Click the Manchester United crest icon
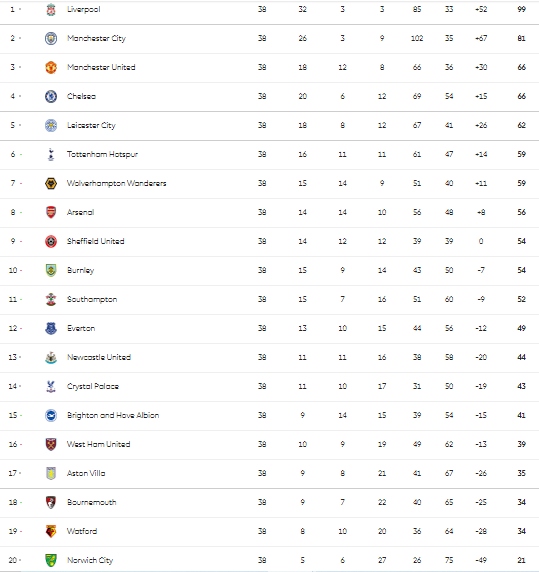539x572 pixels. 51,67
